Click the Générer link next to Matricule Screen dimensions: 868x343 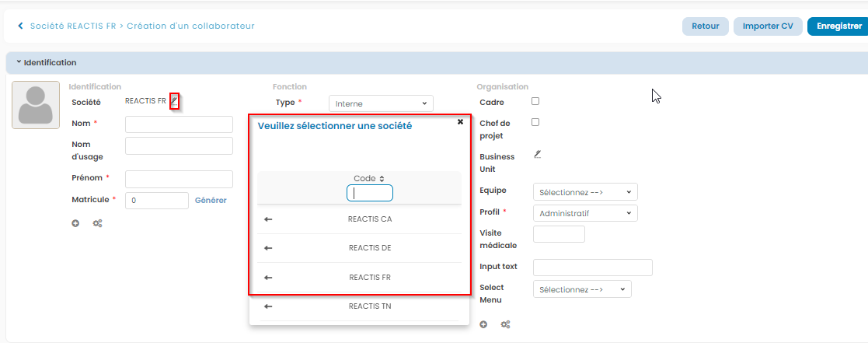(211, 201)
